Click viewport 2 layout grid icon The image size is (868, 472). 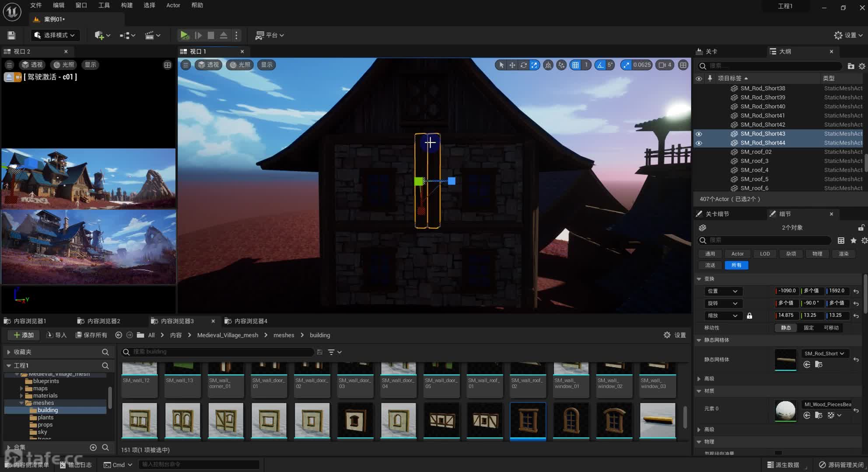pyautogui.click(x=168, y=65)
